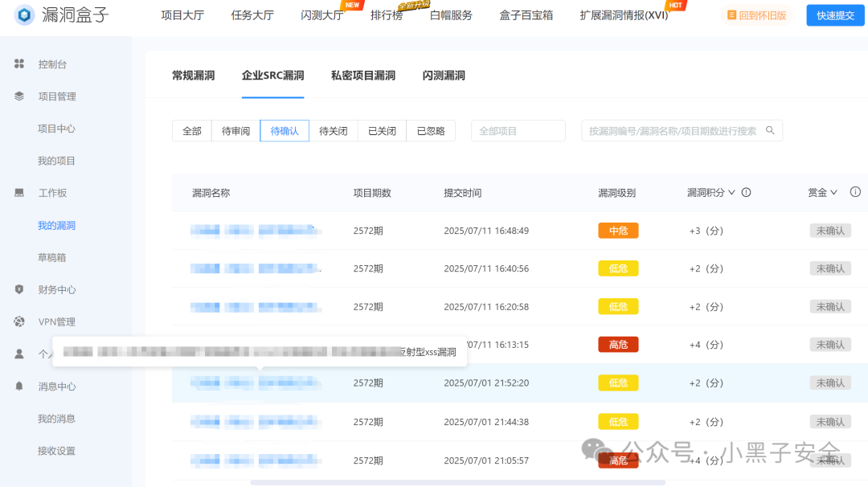
Task: Open vulnerability submitted 2025/07/11 16:48:49
Action: pos(256,230)
